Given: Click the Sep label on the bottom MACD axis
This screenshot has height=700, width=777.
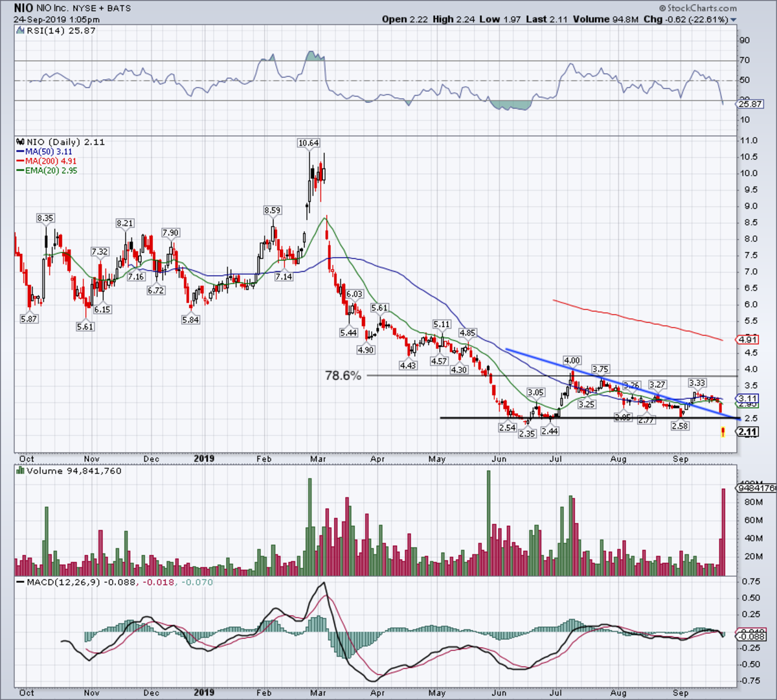Looking at the screenshot, I should 681,692.
